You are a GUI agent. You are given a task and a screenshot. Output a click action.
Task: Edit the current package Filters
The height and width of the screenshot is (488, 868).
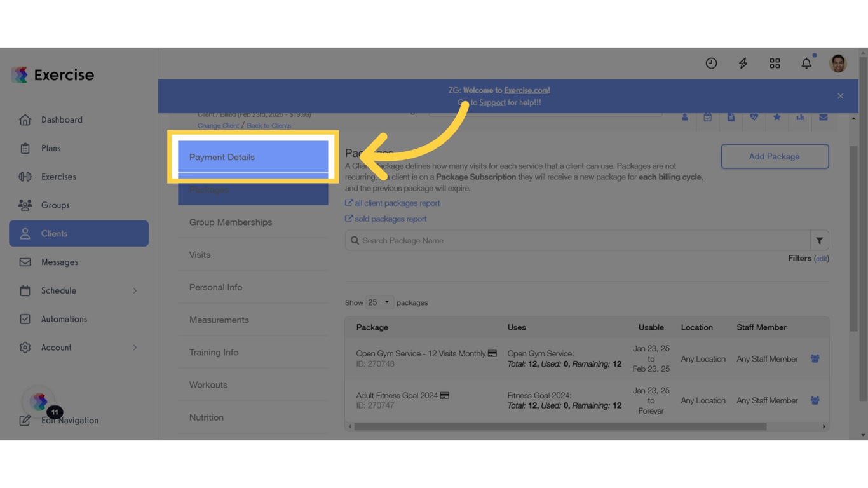[822, 258]
